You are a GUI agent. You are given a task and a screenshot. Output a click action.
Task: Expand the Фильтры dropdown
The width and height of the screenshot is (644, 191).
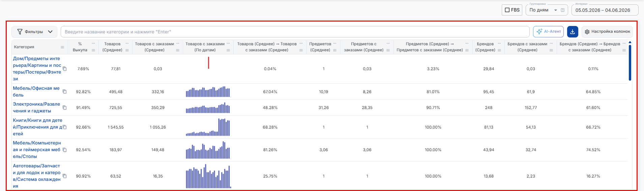coord(34,32)
